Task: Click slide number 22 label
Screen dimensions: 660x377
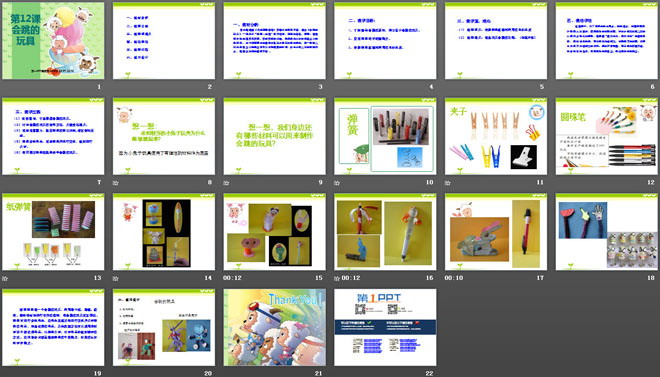Action: coord(429,373)
